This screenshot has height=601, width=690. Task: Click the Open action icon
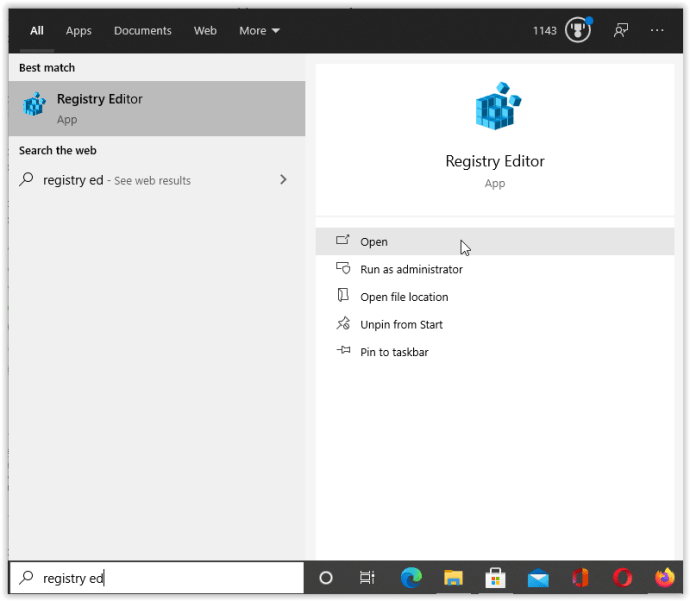click(343, 240)
